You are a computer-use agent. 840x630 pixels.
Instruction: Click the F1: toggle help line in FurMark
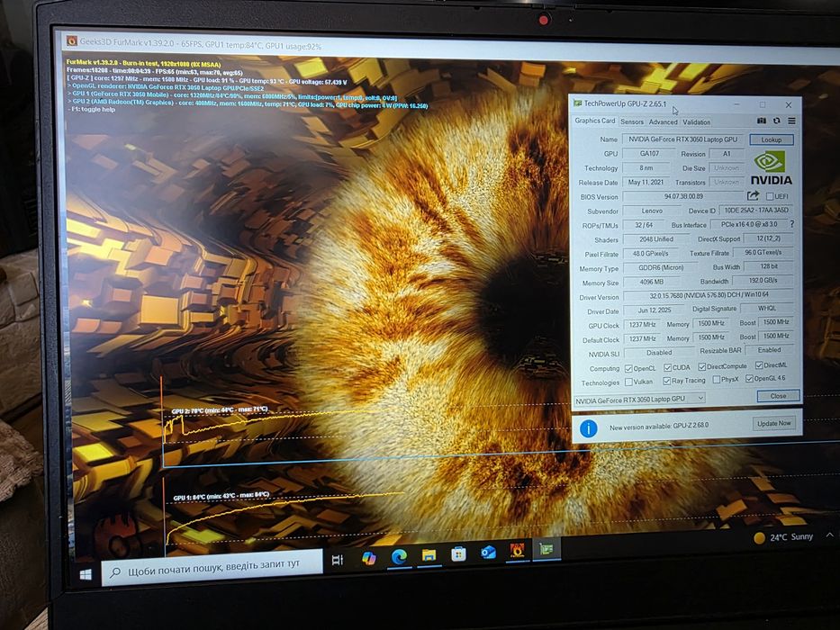point(92,109)
